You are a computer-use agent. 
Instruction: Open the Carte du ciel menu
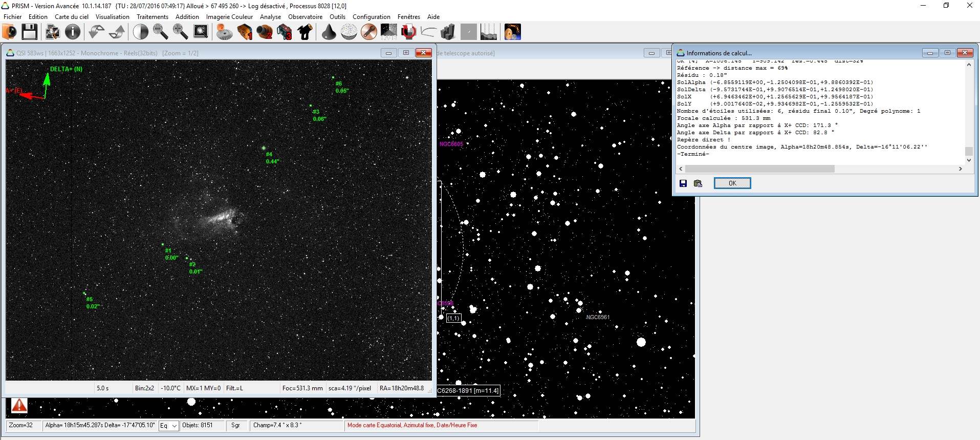(x=72, y=16)
